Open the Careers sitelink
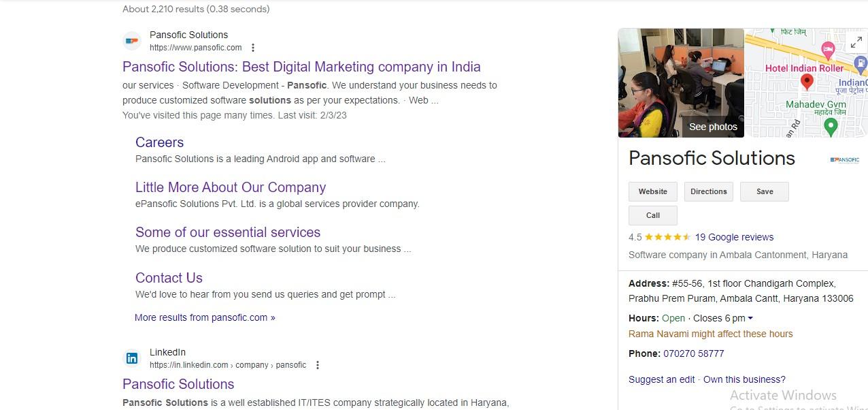868x410 pixels. tap(159, 142)
